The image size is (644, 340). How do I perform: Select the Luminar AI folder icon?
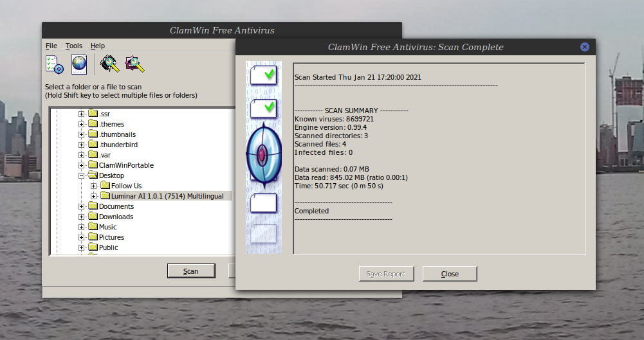pos(105,195)
